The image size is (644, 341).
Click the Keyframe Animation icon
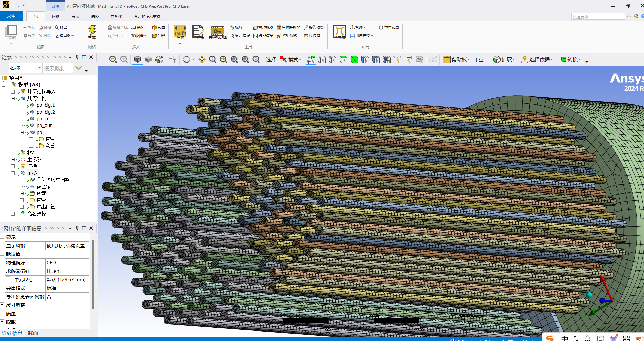(x=217, y=33)
